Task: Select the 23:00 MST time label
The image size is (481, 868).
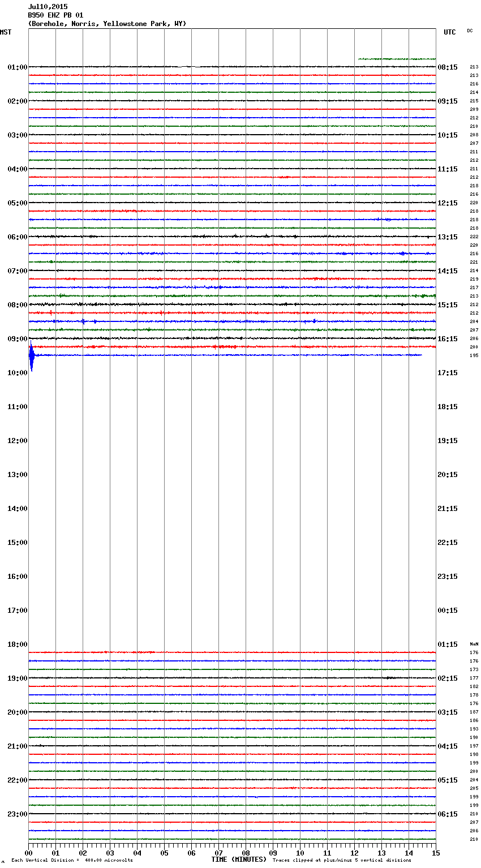Action: [x=18, y=814]
